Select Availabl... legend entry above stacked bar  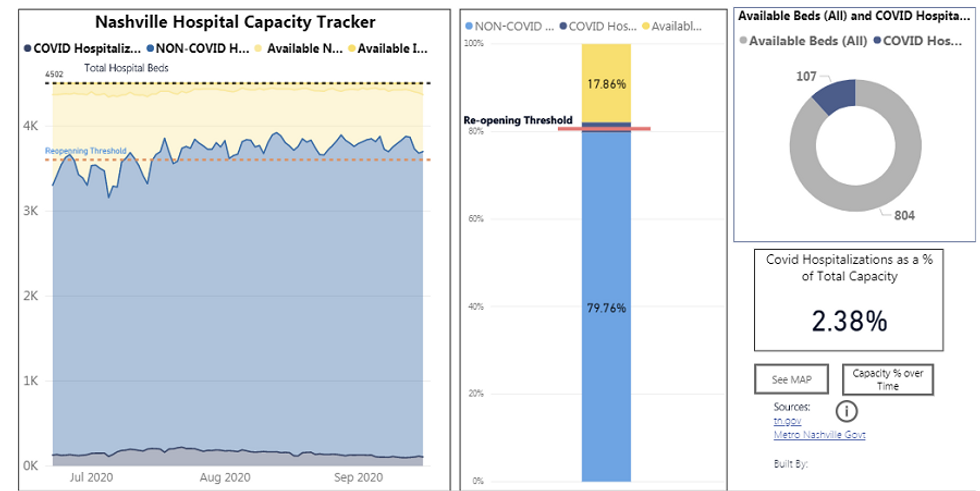pyautogui.click(x=672, y=26)
